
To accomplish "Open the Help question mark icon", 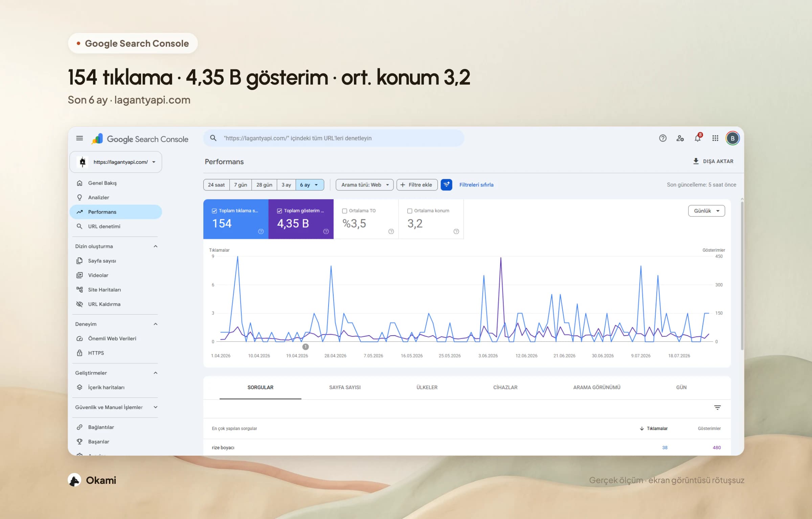I will click(662, 138).
